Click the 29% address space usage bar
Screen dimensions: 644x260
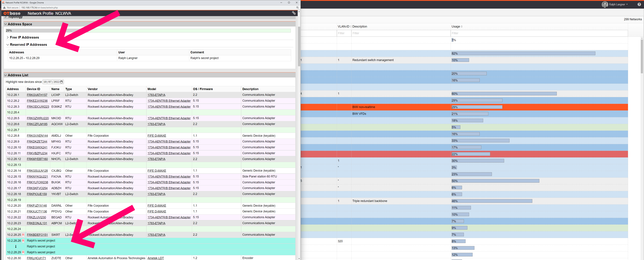tap(148, 31)
